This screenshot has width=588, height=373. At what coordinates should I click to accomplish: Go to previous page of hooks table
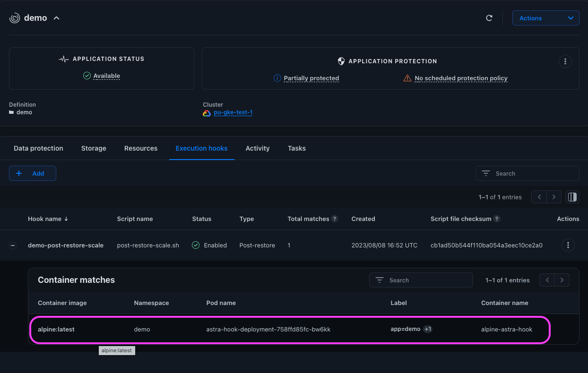click(x=539, y=197)
